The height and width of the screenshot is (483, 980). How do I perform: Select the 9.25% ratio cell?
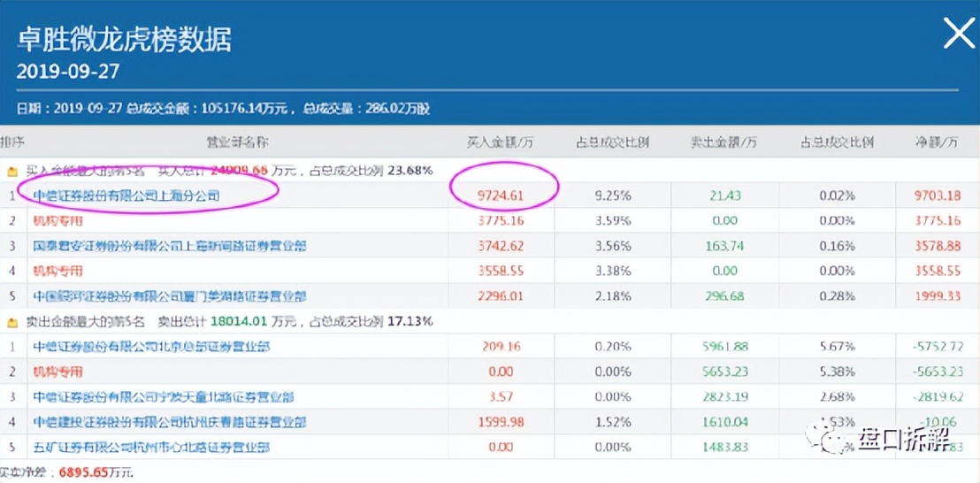(612, 195)
